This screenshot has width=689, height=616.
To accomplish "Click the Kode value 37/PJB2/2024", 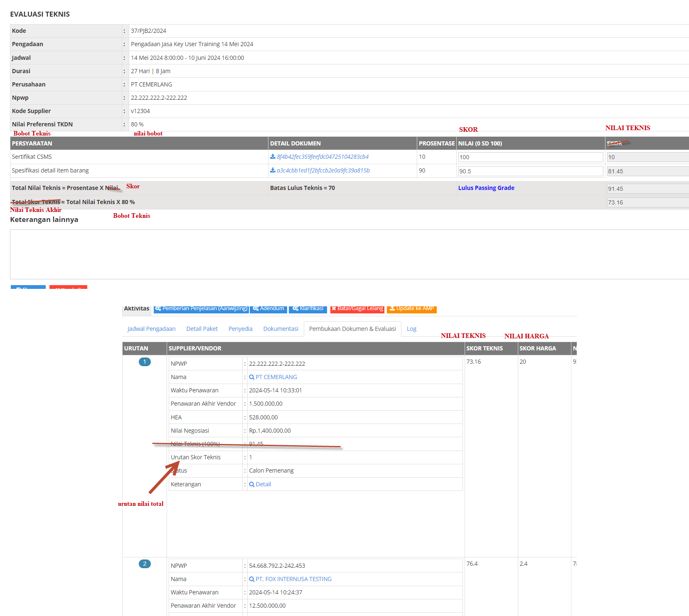I will tap(148, 31).
